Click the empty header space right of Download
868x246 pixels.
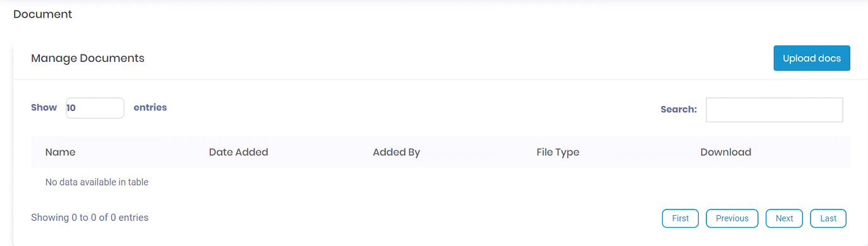coord(801,152)
